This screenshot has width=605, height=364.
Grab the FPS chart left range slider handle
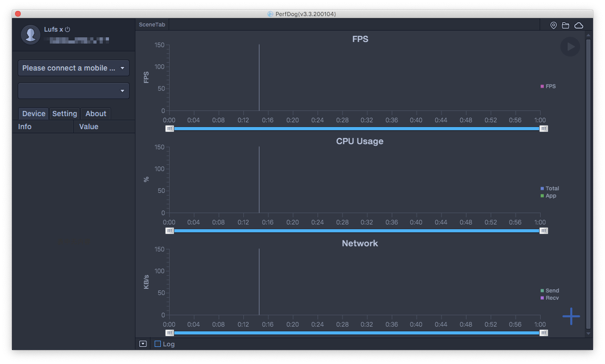click(x=170, y=129)
